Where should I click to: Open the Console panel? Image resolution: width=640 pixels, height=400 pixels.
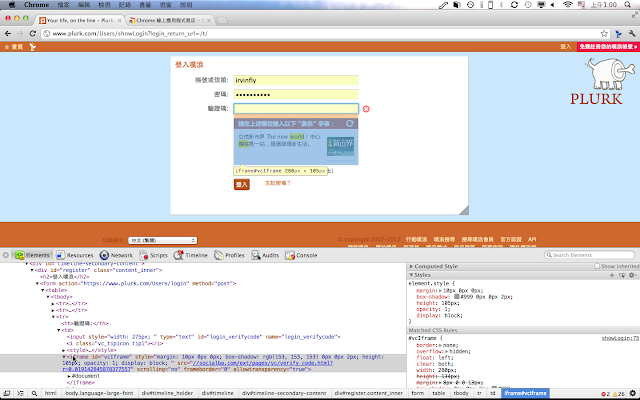[x=303, y=255]
